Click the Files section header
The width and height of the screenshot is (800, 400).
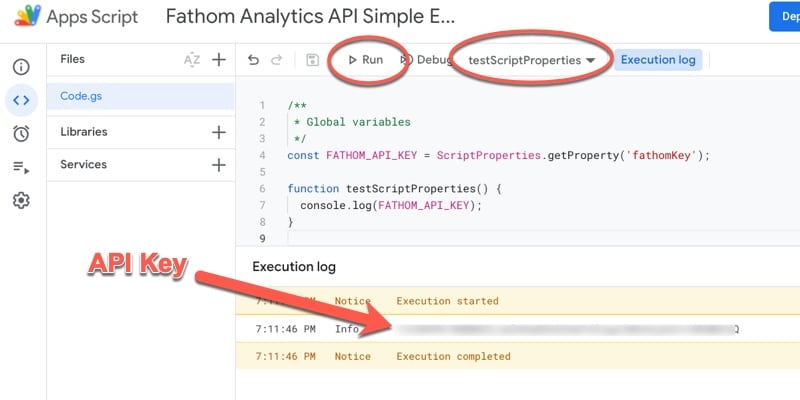pyautogui.click(x=72, y=59)
